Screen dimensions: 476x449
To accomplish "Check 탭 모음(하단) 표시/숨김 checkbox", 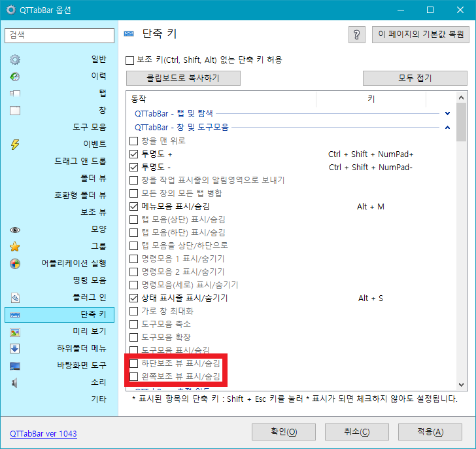I will point(133,233).
